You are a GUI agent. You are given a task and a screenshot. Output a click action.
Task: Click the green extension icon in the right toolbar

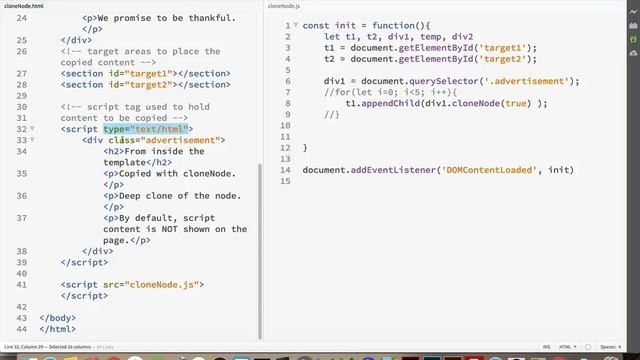[x=633, y=39]
